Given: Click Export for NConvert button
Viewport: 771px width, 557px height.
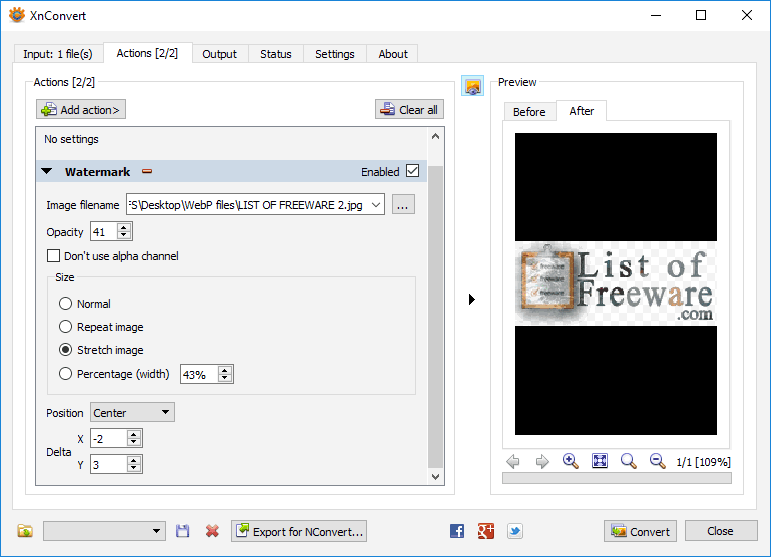Looking at the screenshot, I should tap(299, 531).
